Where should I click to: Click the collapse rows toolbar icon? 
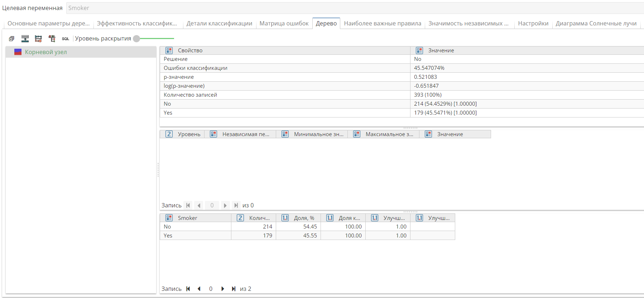click(x=25, y=39)
